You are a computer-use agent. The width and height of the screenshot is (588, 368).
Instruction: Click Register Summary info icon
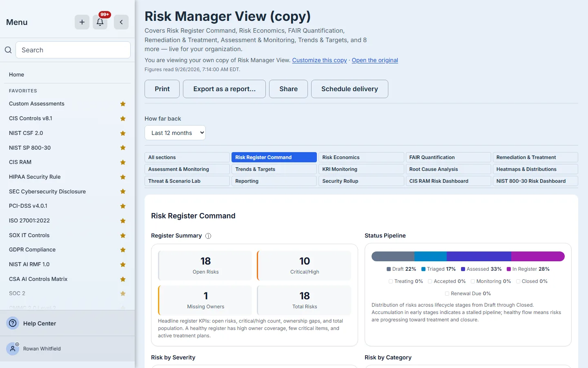pyautogui.click(x=208, y=236)
